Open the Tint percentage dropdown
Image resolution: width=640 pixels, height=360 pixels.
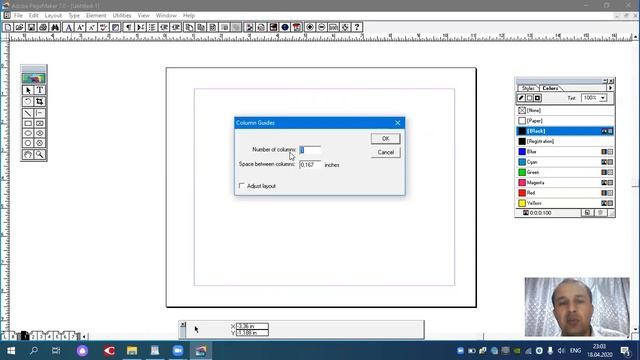[x=603, y=98]
